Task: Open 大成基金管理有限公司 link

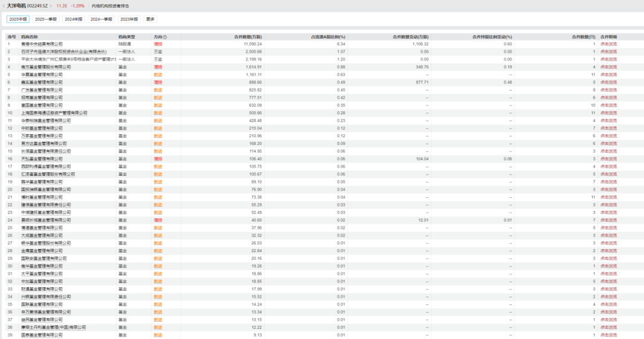Action: pos(42,235)
